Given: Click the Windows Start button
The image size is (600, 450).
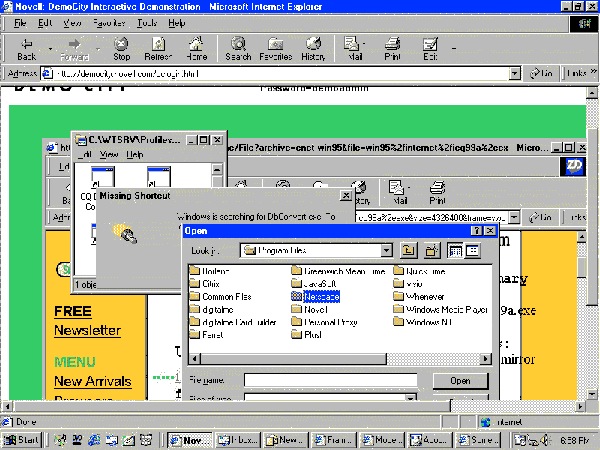Looking at the screenshot, I should [x=22, y=439].
